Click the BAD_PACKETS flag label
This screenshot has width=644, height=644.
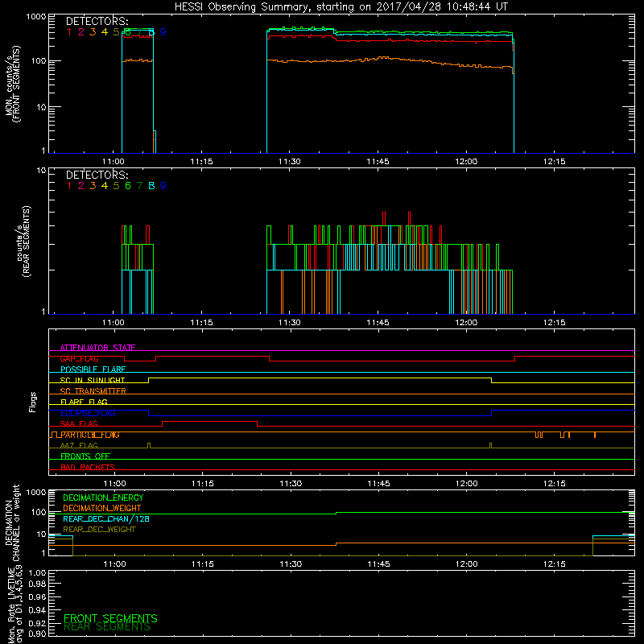(88, 468)
